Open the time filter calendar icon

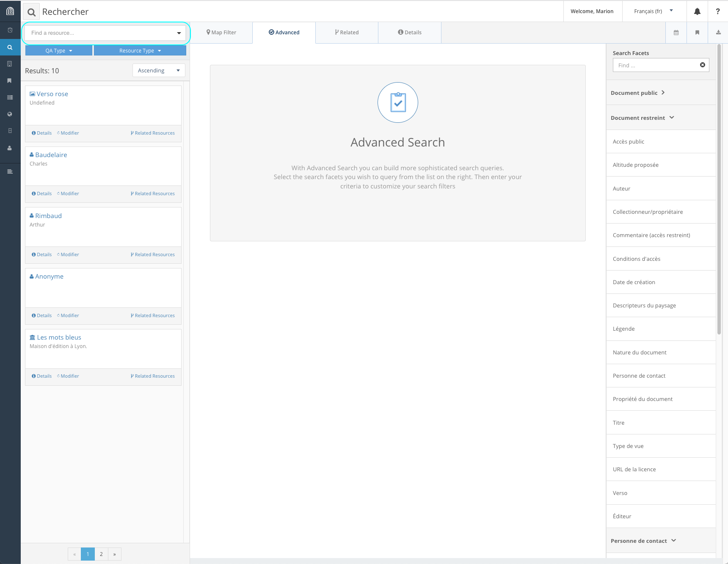pos(676,33)
